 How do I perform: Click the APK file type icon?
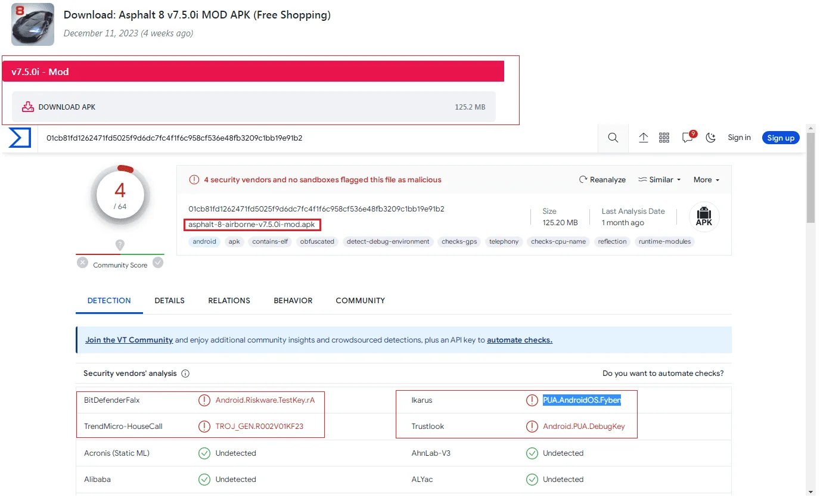pyautogui.click(x=704, y=217)
